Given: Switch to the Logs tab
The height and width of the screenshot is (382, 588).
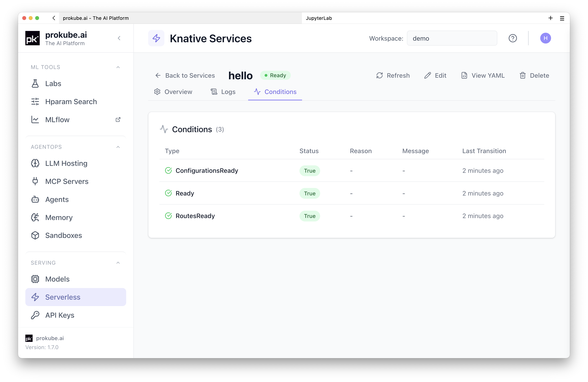Looking at the screenshot, I should point(223,92).
